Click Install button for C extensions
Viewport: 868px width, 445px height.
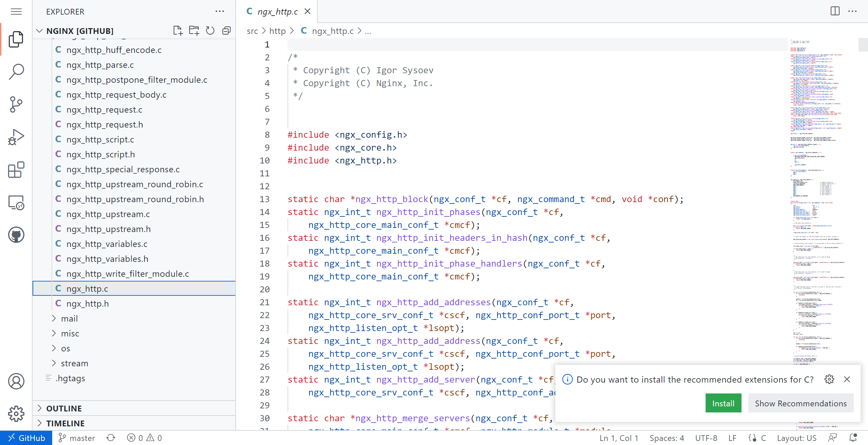[724, 403]
